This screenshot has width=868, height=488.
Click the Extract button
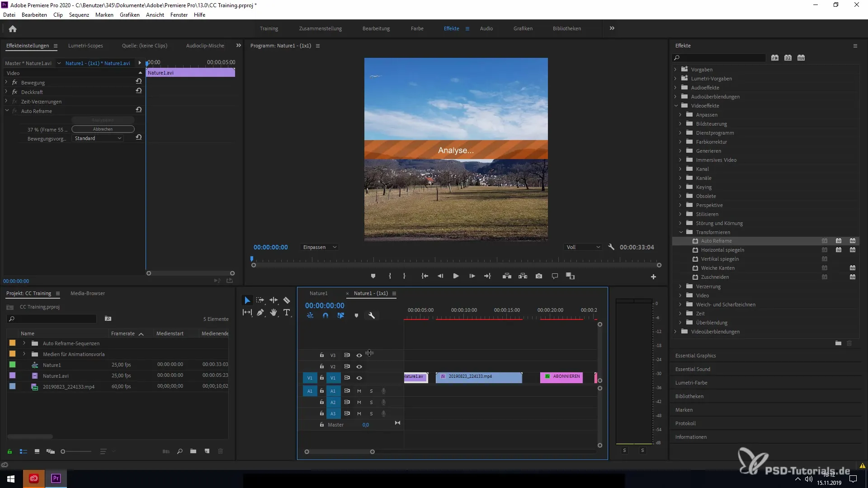tap(523, 276)
